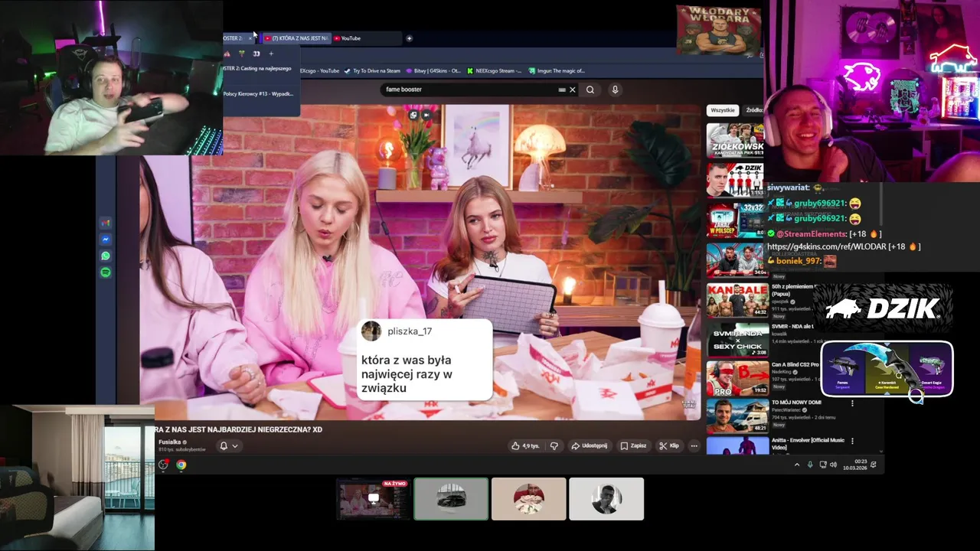The width and height of the screenshot is (980, 551).
Task: Select the 'NA ŻYWO' live stream tile
Action: 374,499
